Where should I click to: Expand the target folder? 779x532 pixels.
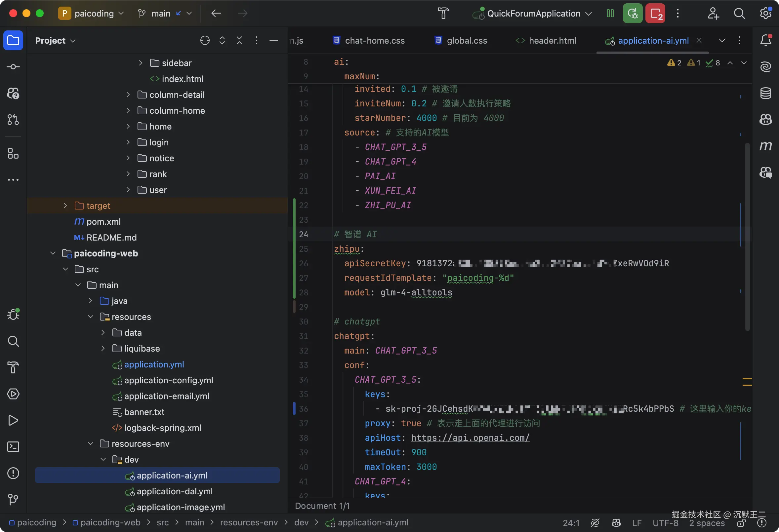coord(65,206)
